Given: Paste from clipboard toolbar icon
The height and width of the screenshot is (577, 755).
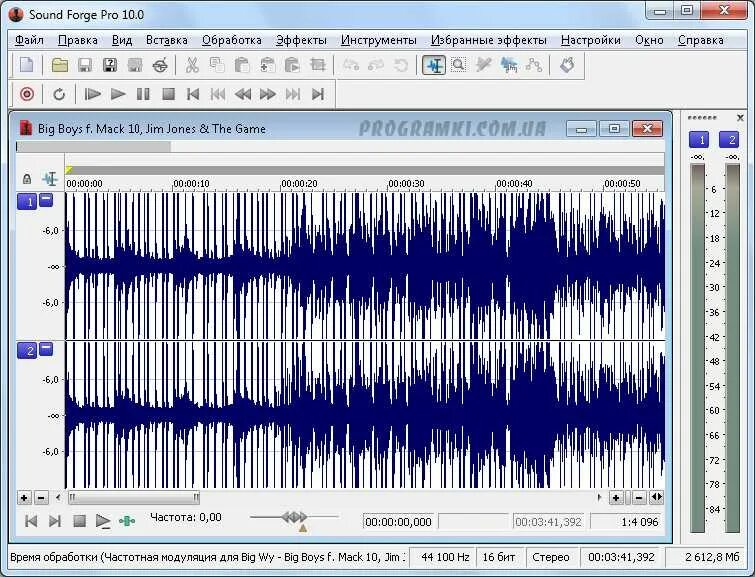Looking at the screenshot, I should (242, 65).
